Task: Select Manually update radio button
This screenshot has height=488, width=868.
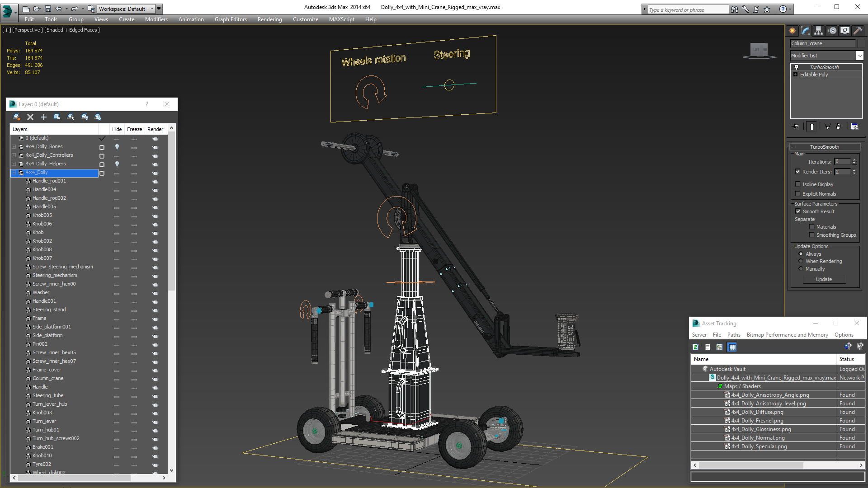Action: click(801, 269)
